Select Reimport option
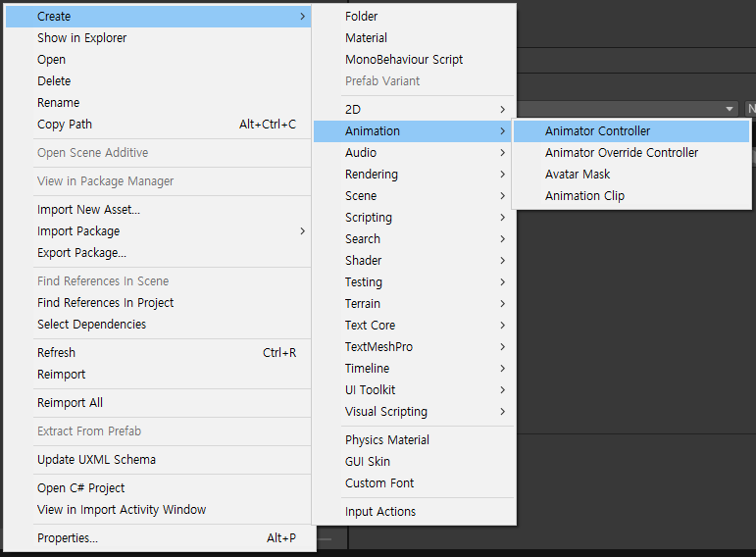Image resolution: width=756 pixels, height=557 pixels. [158, 375]
